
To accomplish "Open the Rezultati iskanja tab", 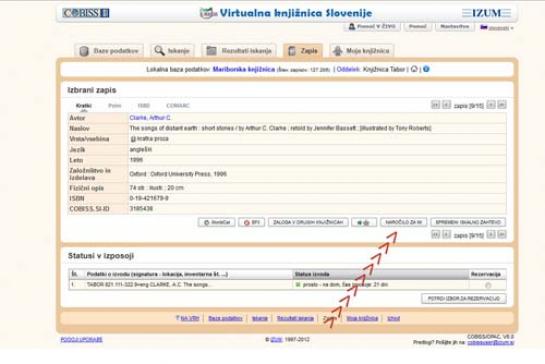I will (x=239, y=51).
